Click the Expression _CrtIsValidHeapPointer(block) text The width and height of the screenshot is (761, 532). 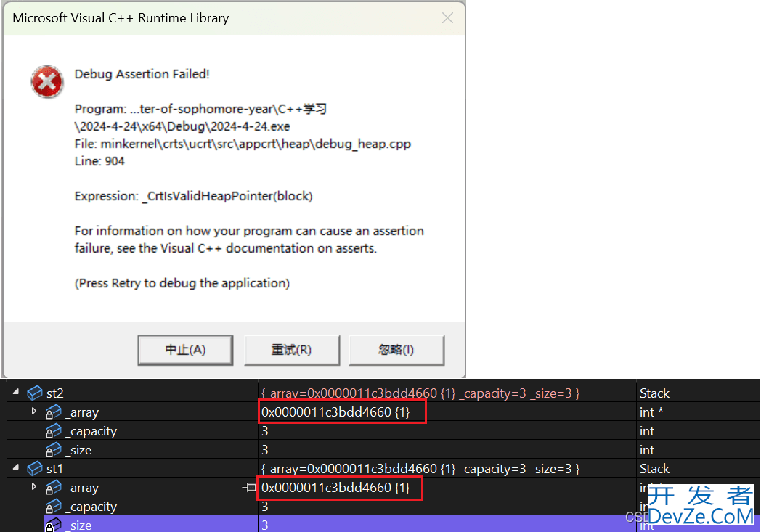194,196
